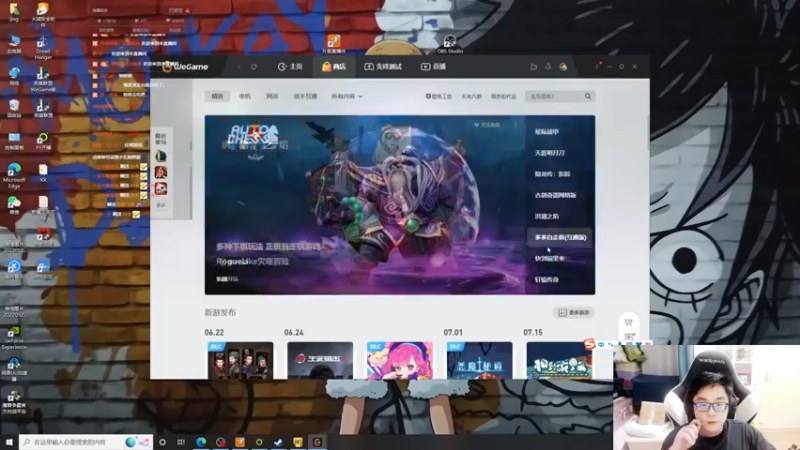Open the 斗鱼直播伴侣 desktop shortcut

tap(334, 43)
